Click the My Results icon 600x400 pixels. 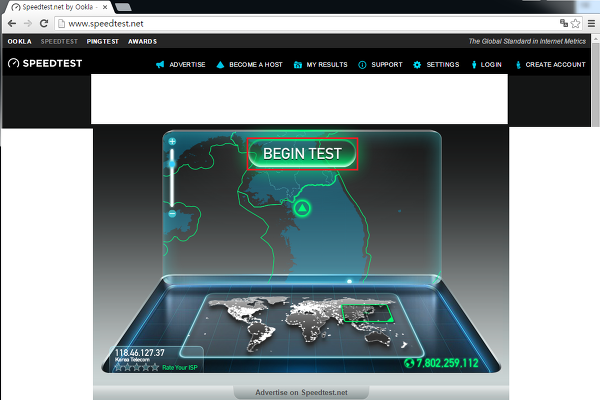[x=298, y=65]
